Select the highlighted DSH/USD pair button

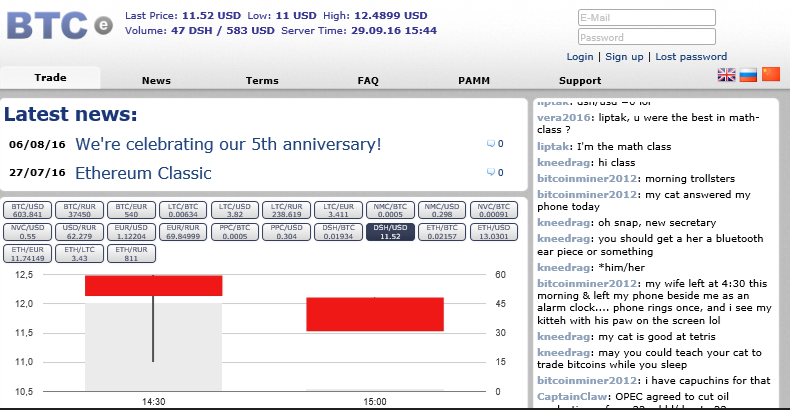click(x=390, y=232)
